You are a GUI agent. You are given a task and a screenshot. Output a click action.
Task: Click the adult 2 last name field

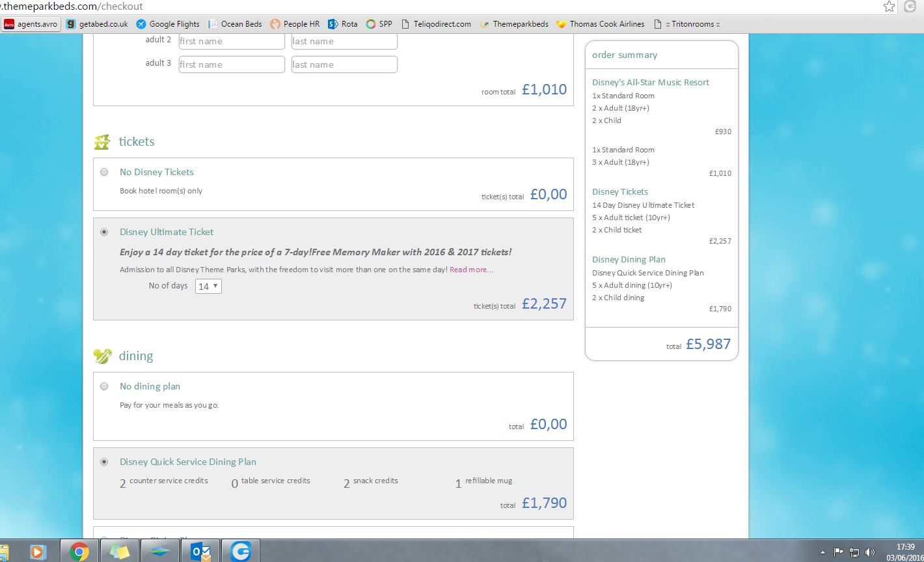point(344,41)
